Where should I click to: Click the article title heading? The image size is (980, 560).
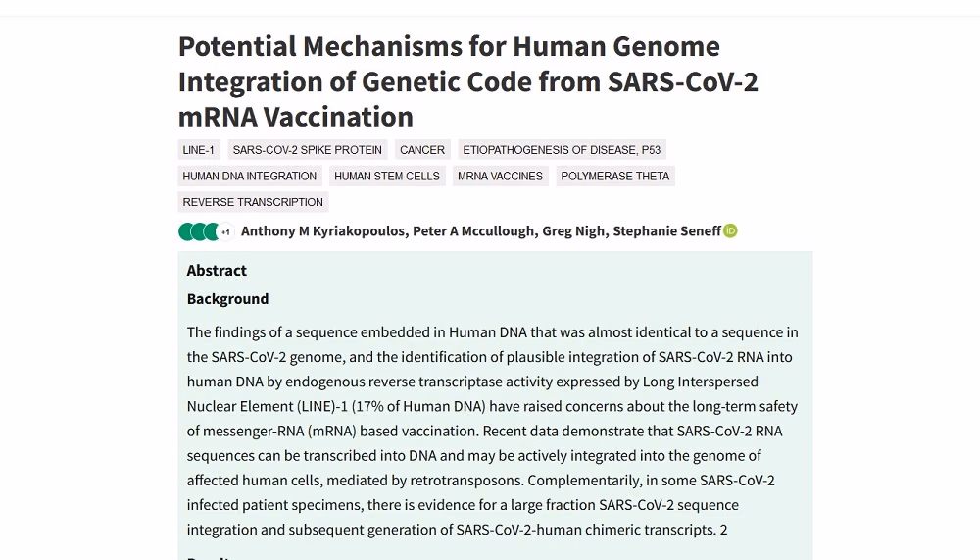click(468, 81)
